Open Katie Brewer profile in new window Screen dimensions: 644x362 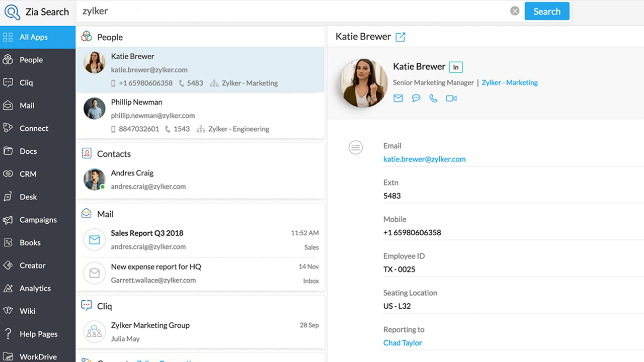point(400,37)
